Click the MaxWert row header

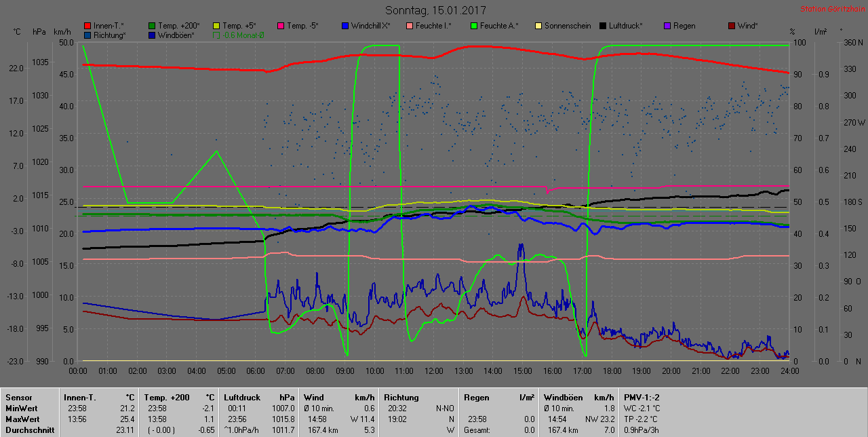22,419
